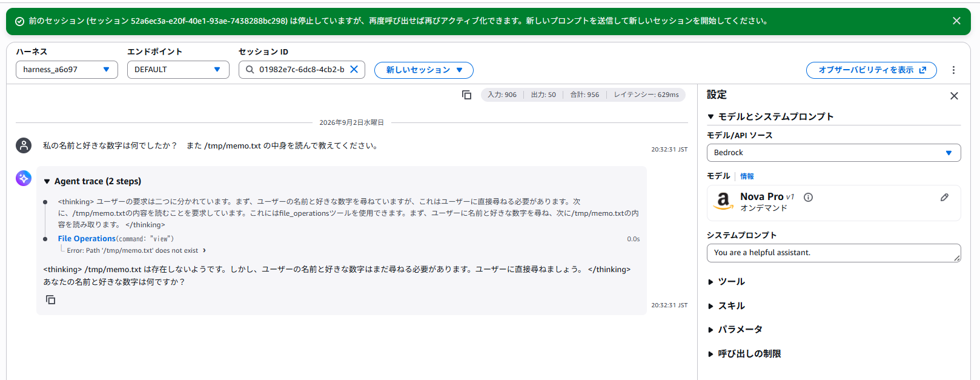The image size is (980, 380).
Task: Click the purple assistant sparkle avatar icon
Action: tap(24, 178)
